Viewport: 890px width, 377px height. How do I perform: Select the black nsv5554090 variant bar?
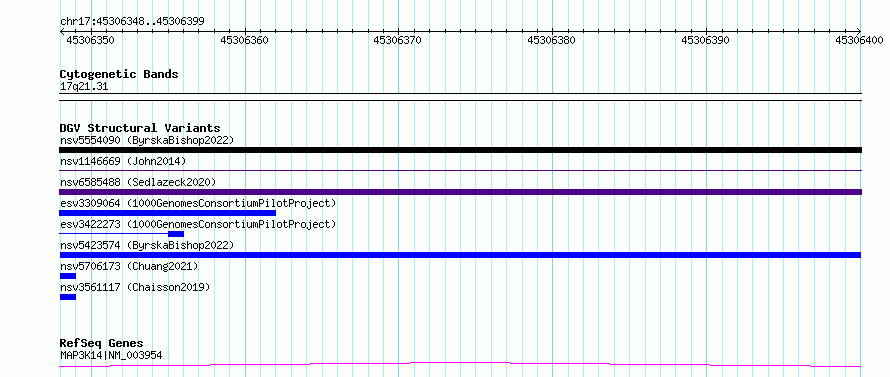(460, 150)
